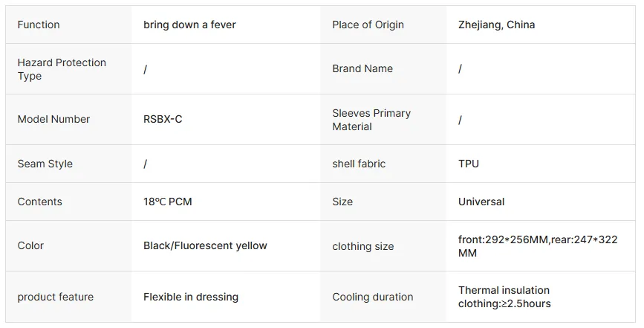Click the 'Color' attribute label
This screenshot has height=328, width=644.
tap(30, 245)
